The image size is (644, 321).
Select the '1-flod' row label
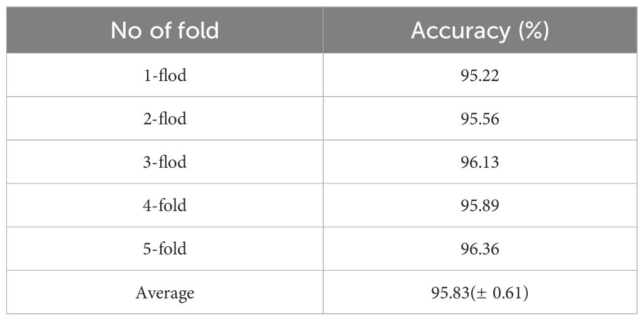coord(165,75)
